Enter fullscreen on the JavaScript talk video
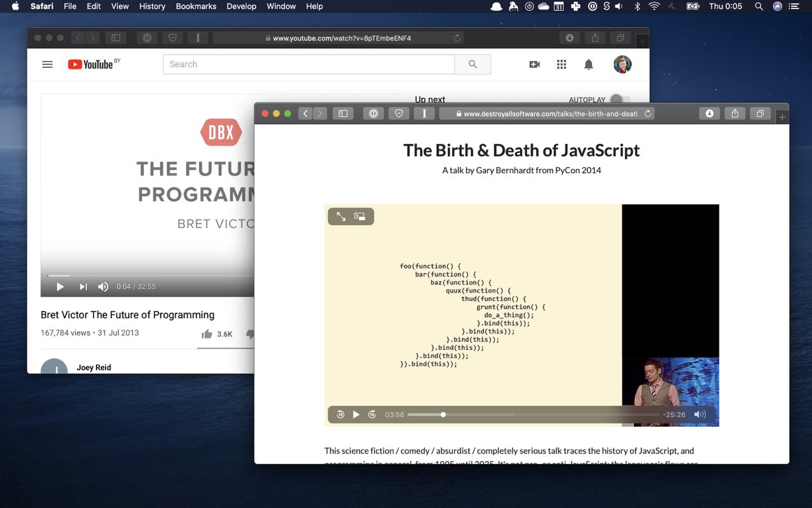The height and width of the screenshot is (508, 812). pyautogui.click(x=341, y=217)
